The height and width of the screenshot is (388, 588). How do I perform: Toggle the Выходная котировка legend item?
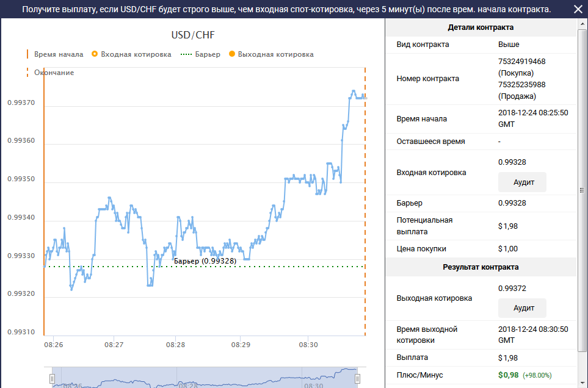coord(271,54)
